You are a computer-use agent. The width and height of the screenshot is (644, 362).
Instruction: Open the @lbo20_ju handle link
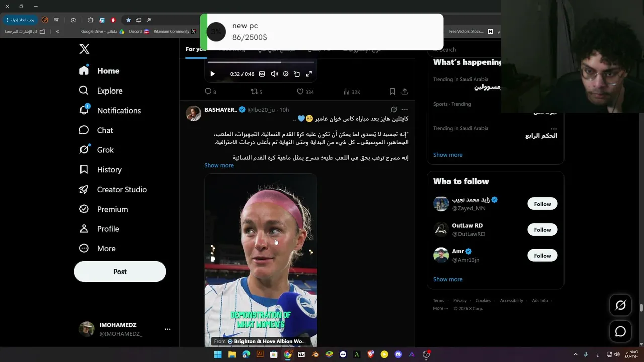click(x=261, y=110)
